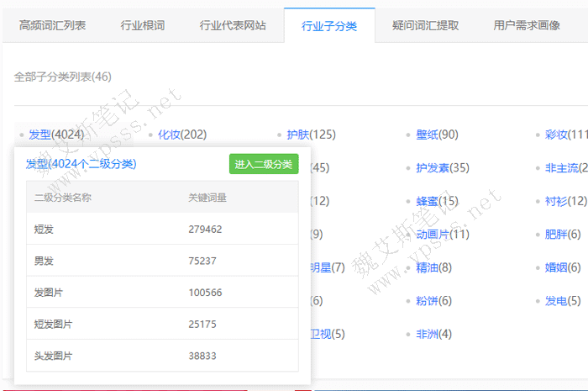Click the 精油(8) subcategory link
588x391 pixels.
[433, 267]
